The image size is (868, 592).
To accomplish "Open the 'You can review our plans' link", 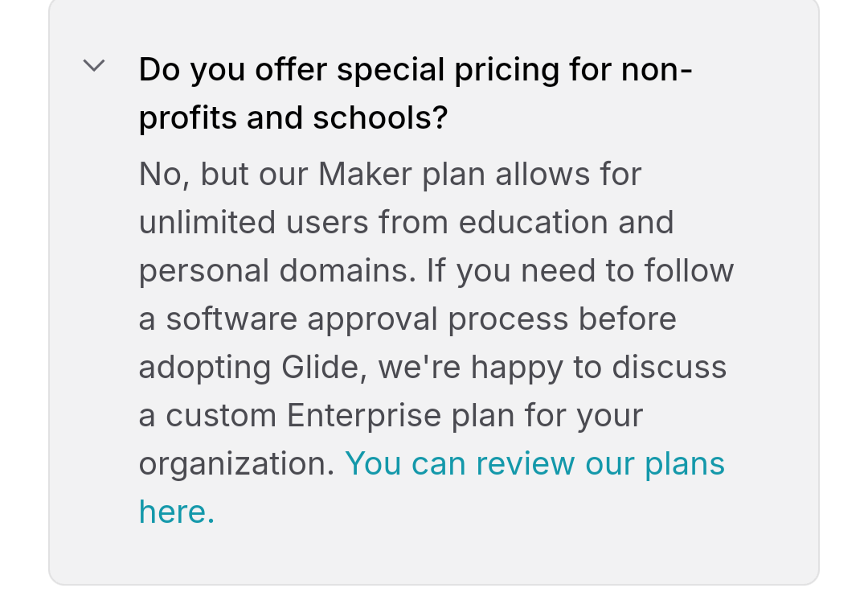I will pyautogui.click(x=534, y=463).
